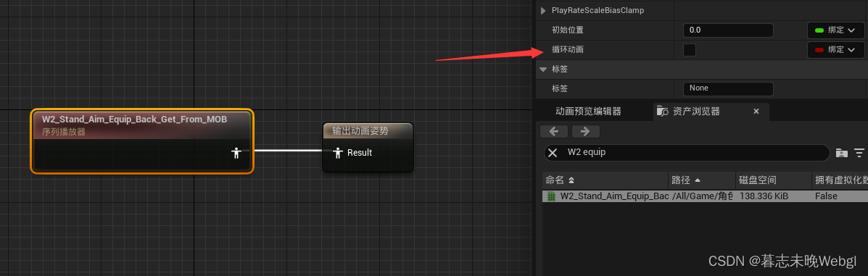Open the 循环动画 绑定 dropdown

pyautogui.click(x=836, y=50)
